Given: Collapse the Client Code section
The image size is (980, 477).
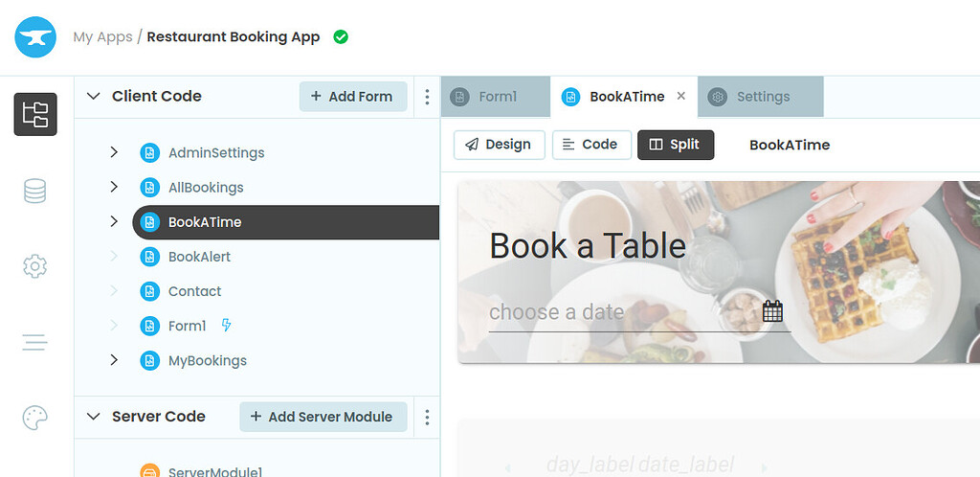Looking at the screenshot, I should click(x=93, y=97).
